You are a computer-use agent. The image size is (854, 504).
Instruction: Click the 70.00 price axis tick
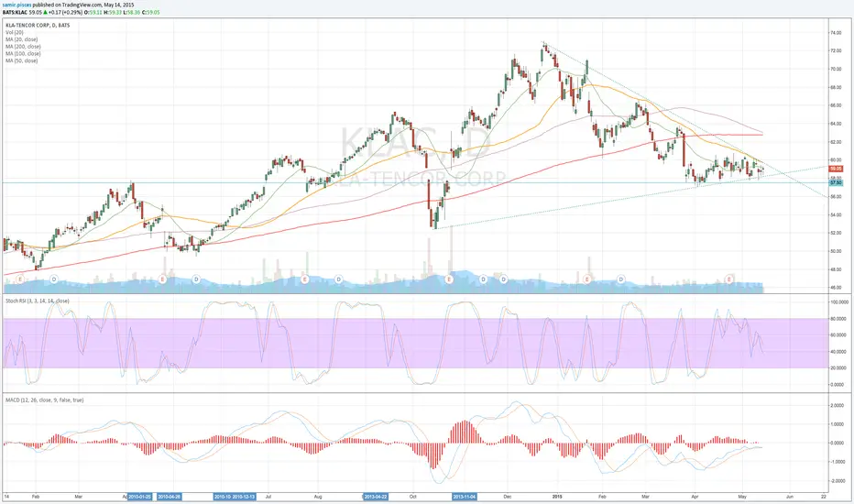tap(836, 70)
